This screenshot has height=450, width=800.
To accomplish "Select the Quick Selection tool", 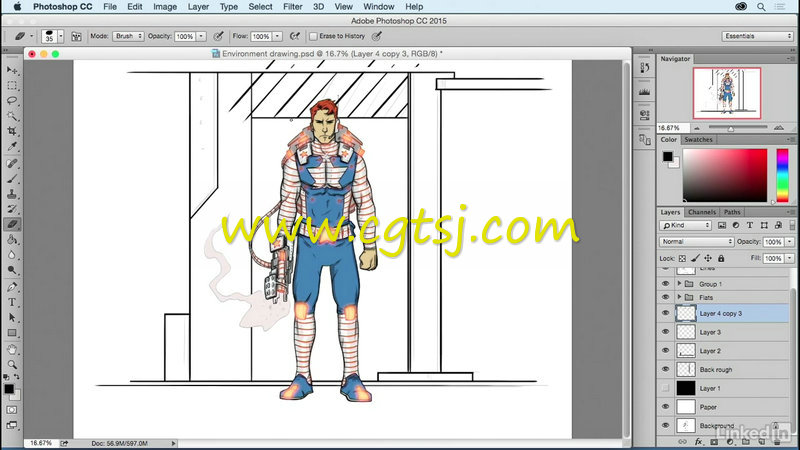I will pos(12,116).
